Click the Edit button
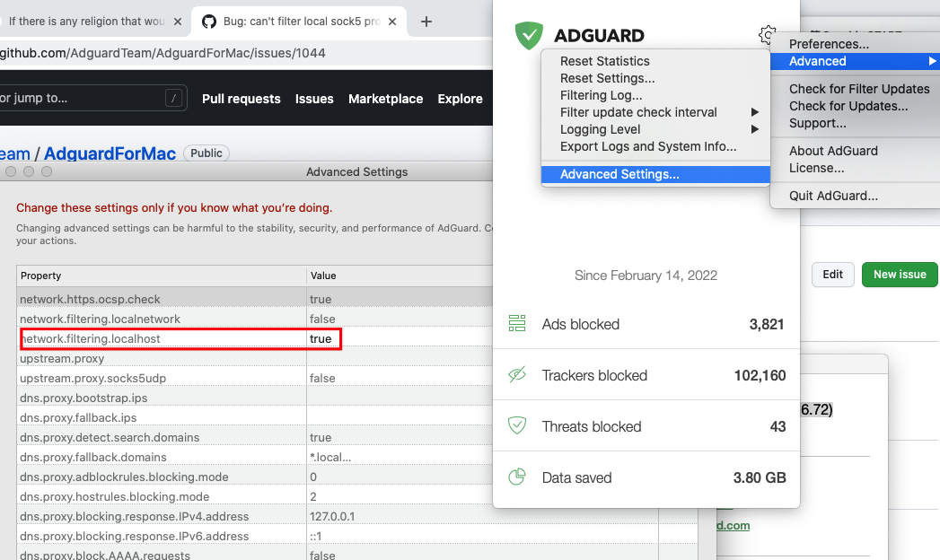 (832, 276)
